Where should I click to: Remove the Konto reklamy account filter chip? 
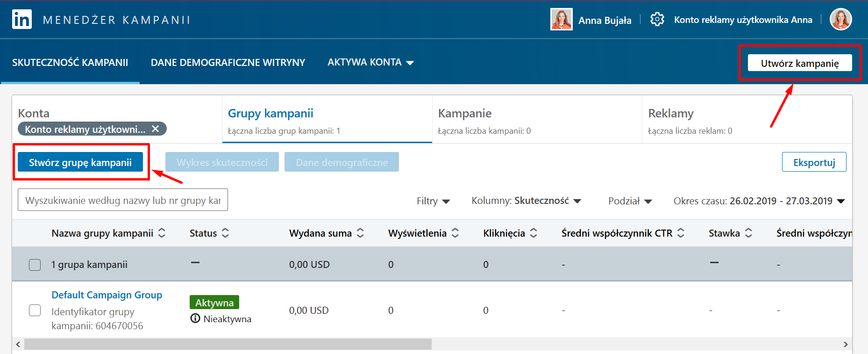pyautogui.click(x=156, y=129)
